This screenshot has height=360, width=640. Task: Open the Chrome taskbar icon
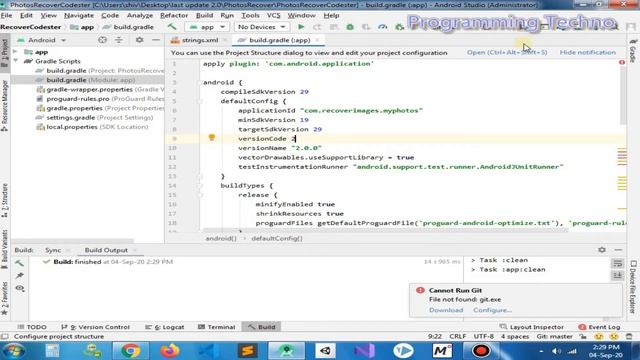[131, 351]
